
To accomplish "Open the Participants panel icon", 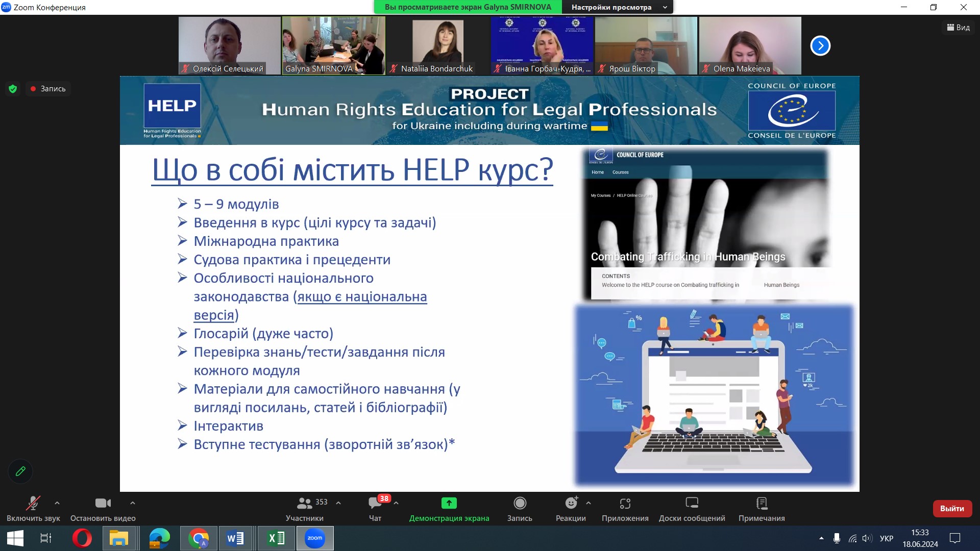I will click(305, 504).
